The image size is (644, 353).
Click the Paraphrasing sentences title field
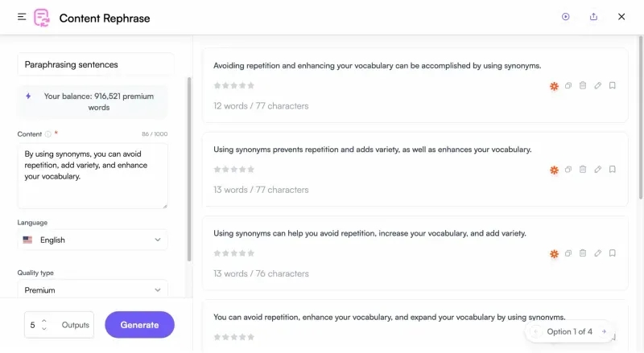(x=96, y=64)
